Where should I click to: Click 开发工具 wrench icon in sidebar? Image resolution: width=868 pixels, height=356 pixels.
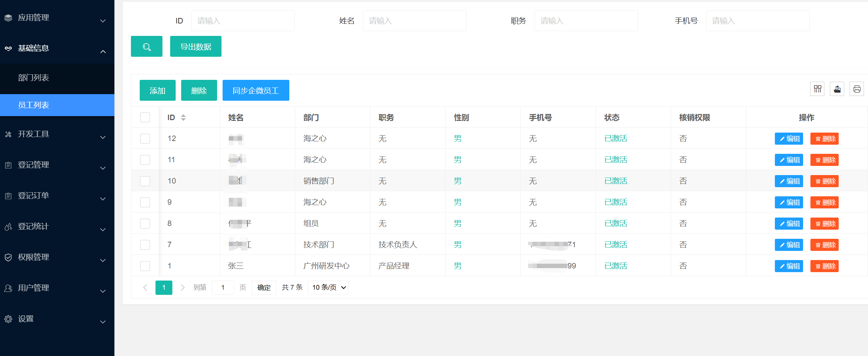tap(8, 134)
